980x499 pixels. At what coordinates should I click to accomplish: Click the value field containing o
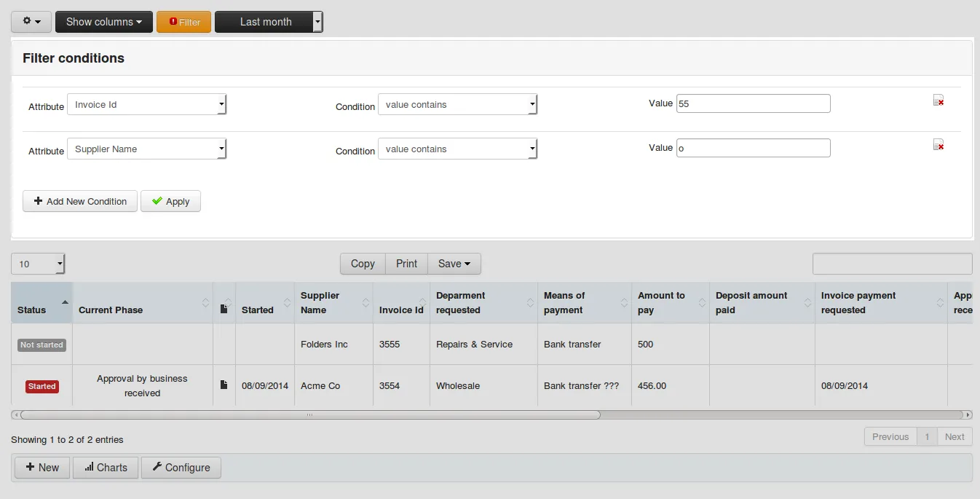[754, 148]
